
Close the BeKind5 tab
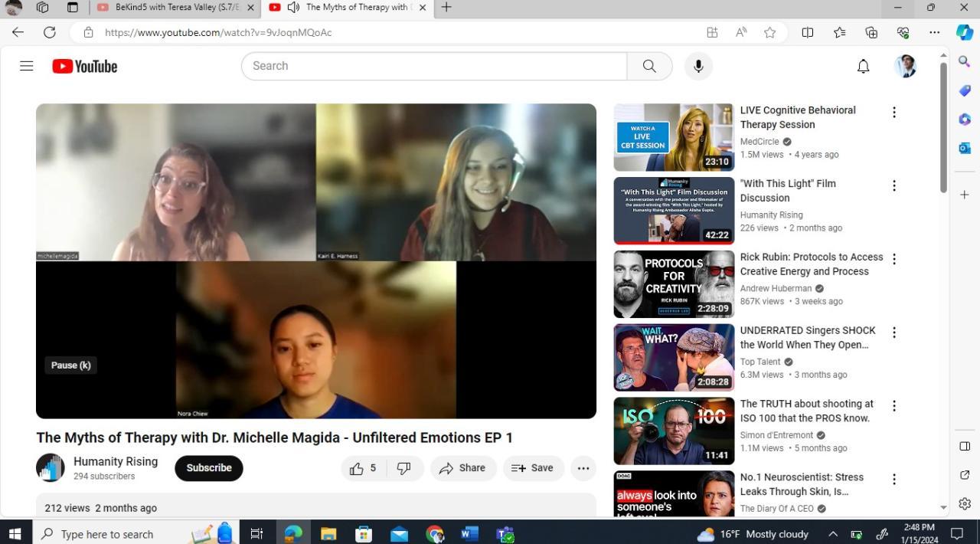250,8
